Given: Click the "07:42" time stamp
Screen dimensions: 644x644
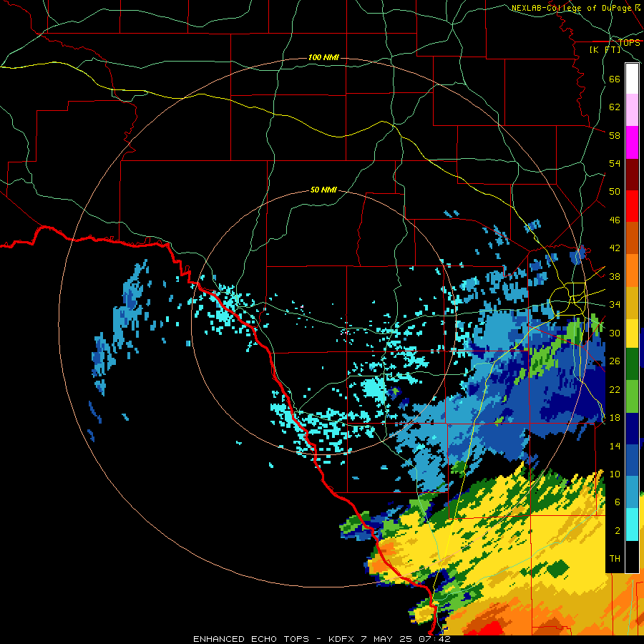Looking at the screenshot, I should coord(434,639).
